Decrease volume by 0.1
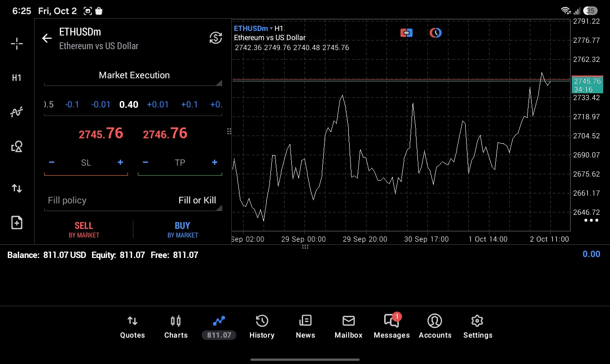Image resolution: width=610 pixels, height=364 pixels. (72, 105)
